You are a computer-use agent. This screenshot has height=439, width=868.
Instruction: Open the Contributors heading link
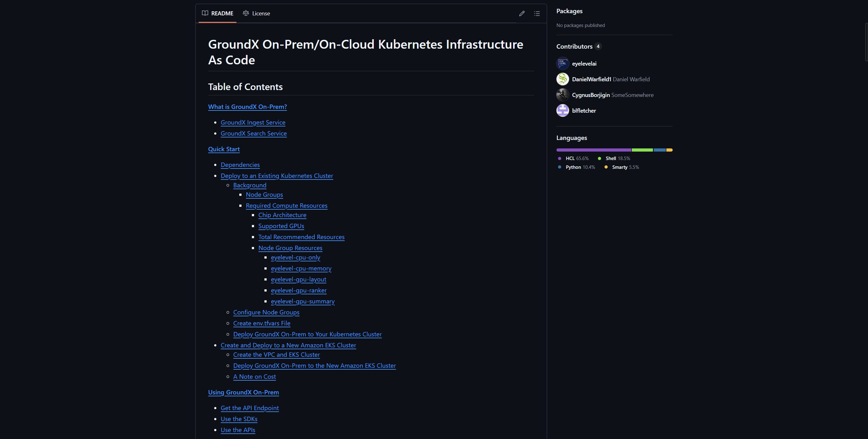(578, 46)
